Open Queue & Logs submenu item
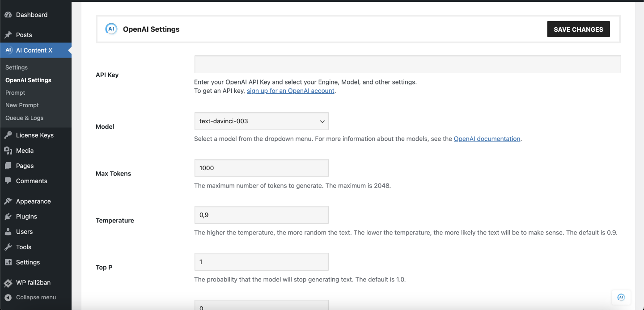 [24, 118]
